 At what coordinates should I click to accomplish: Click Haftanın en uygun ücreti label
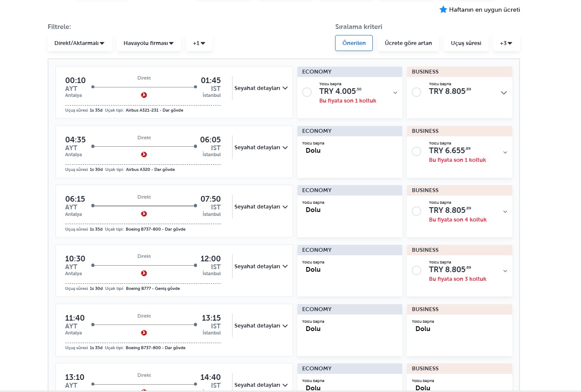pos(484,10)
